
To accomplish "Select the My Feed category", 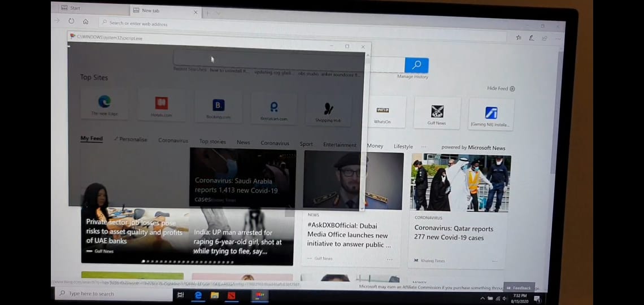I will pyautogui.click(x=92, y=139).
